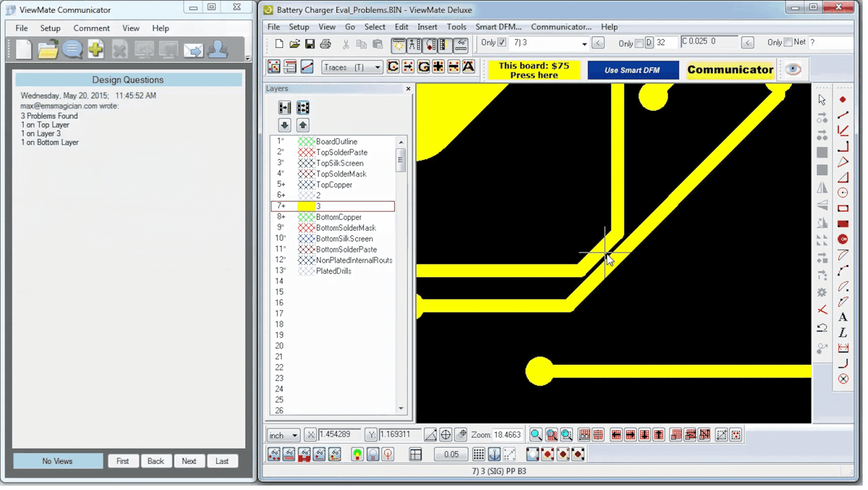
Task: Select the Text (A) drawing tool
Action: 844,316
